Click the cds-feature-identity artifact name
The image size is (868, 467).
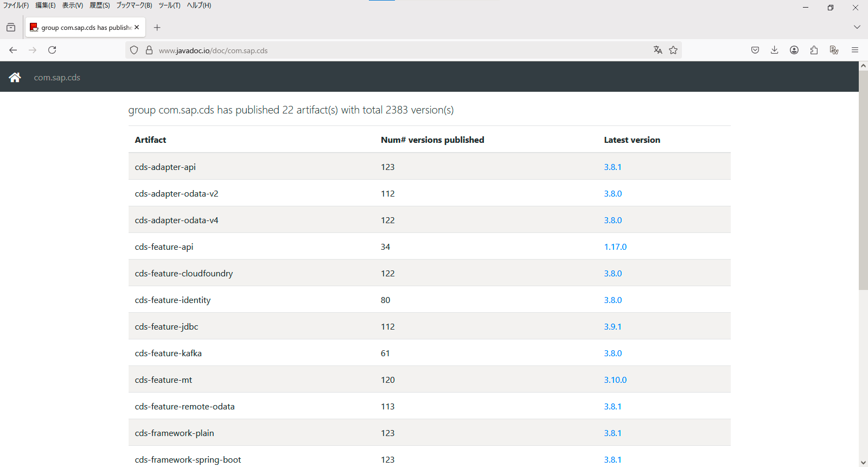[x=173, y=300]
